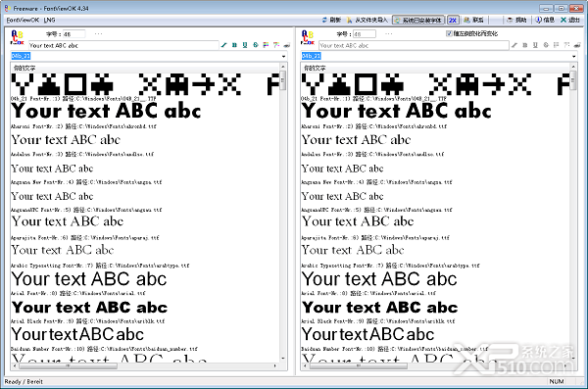
Task: Click the 退出 exit button
Action: (x=570, y=20)
